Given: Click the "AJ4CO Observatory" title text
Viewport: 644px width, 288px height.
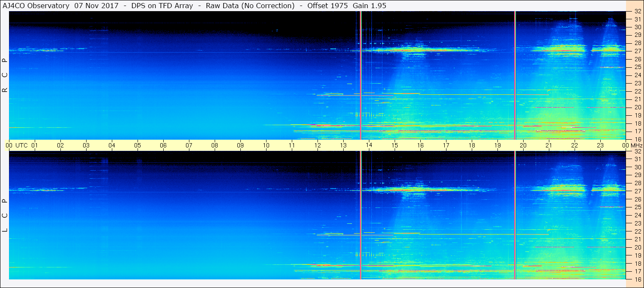Looking at the screenshot, I should [x=36, y=6].
